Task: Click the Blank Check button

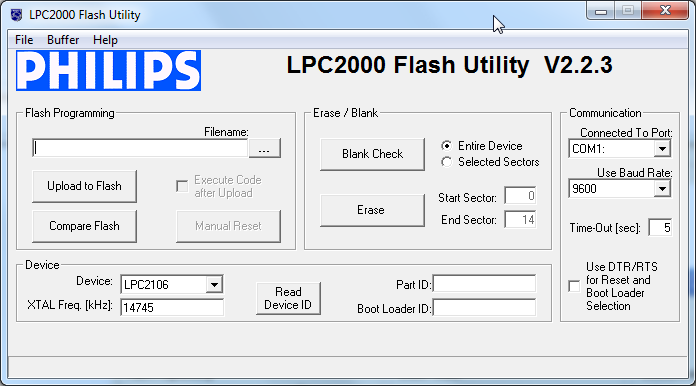Action: pyautogui.click(x=372, y=154)
